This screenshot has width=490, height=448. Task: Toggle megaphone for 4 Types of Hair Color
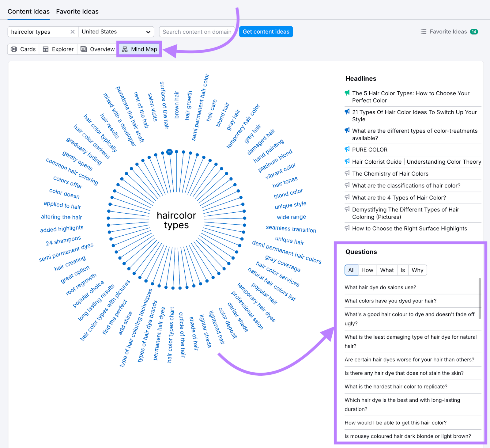(x=347, y=197)
